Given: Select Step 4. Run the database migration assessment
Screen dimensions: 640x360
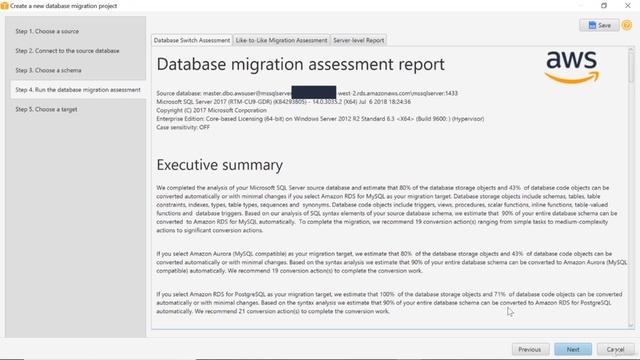Looking at the screenshot, I should [78, 90].
